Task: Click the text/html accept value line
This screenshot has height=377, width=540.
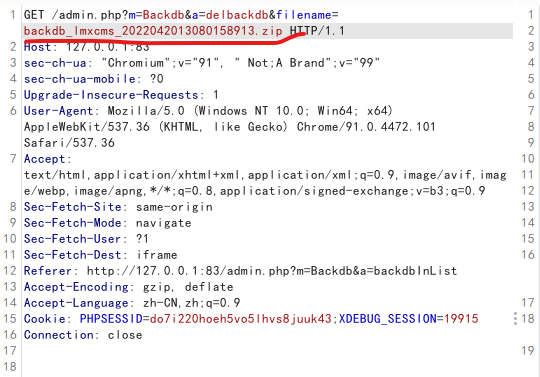Action: pyautogui.click(x=265, y=175)
